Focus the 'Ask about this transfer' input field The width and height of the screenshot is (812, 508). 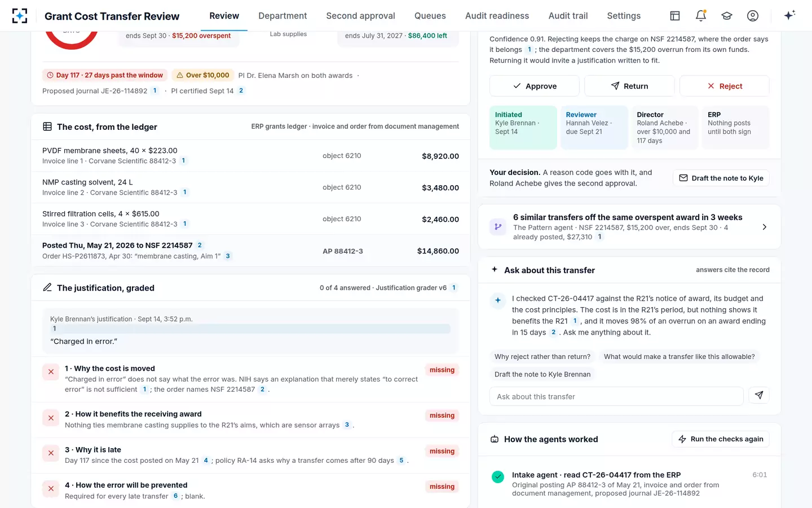tap(616, 396)
